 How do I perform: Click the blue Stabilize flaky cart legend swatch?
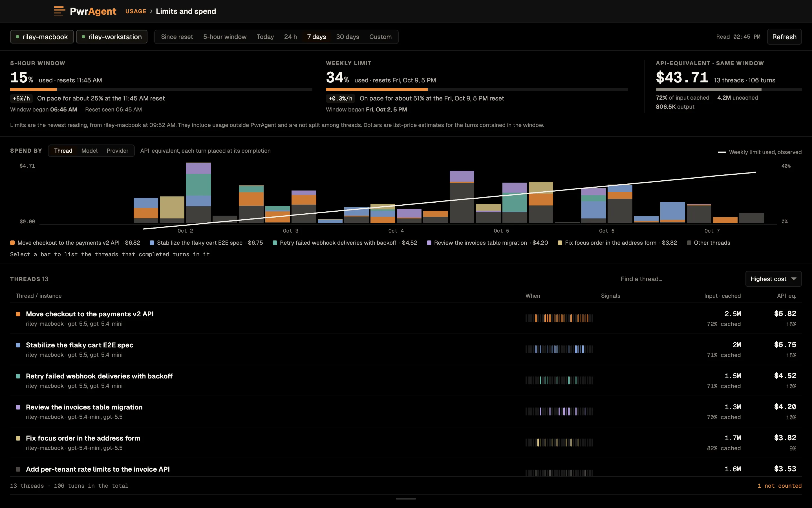coord(152,243)
